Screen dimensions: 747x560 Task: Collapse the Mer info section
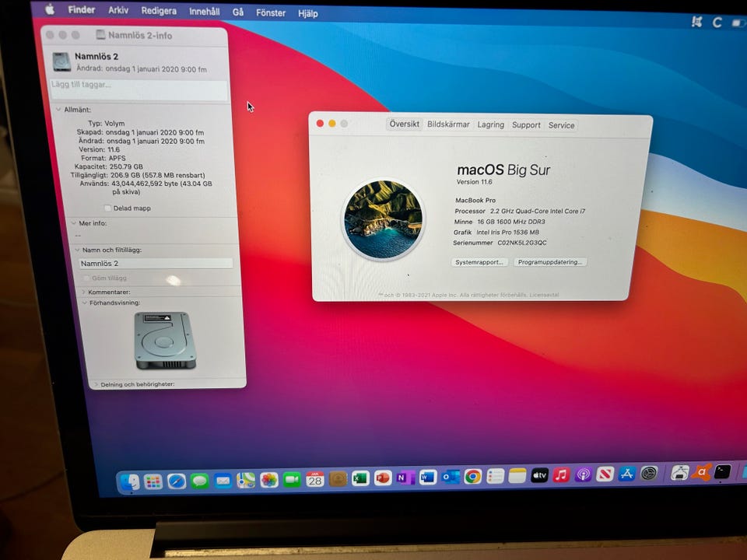click(73, 223)
